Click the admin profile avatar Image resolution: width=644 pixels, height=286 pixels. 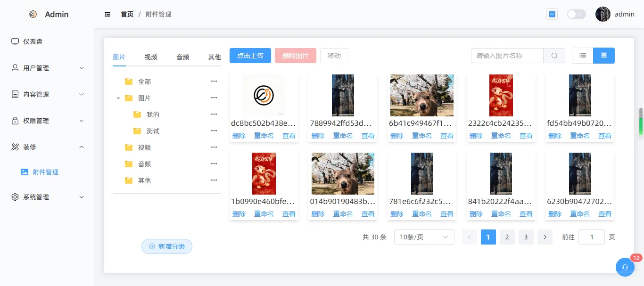603,14
